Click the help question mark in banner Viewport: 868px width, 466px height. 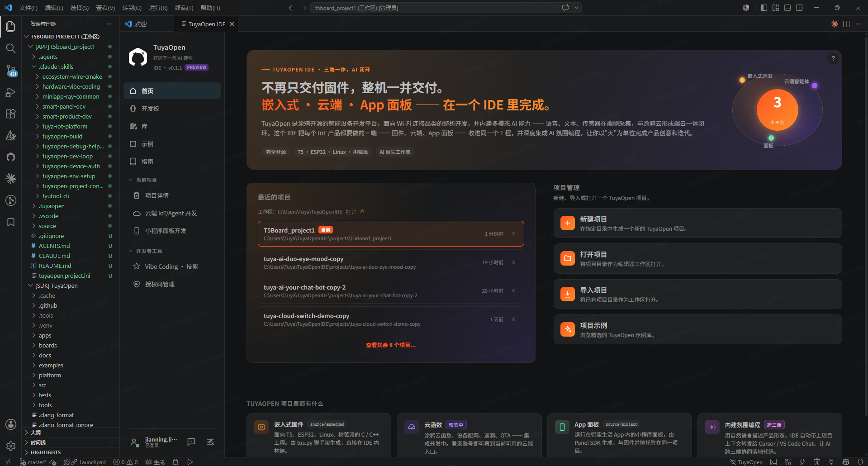833,58
